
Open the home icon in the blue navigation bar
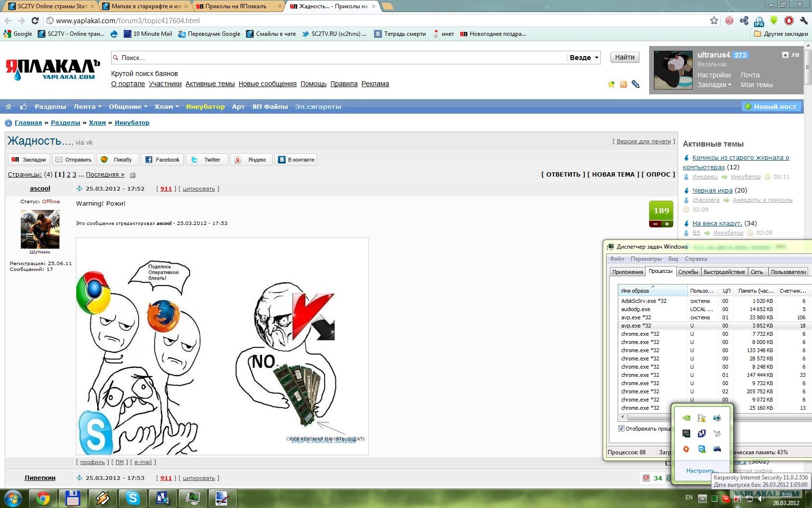[x=8, y=106]
